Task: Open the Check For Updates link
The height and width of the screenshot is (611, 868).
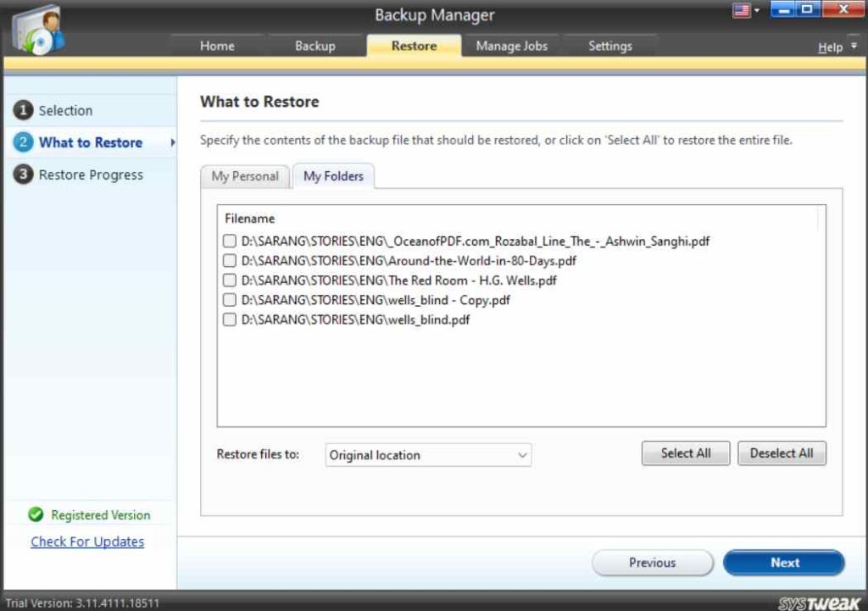Action: (x=87, y=542)
